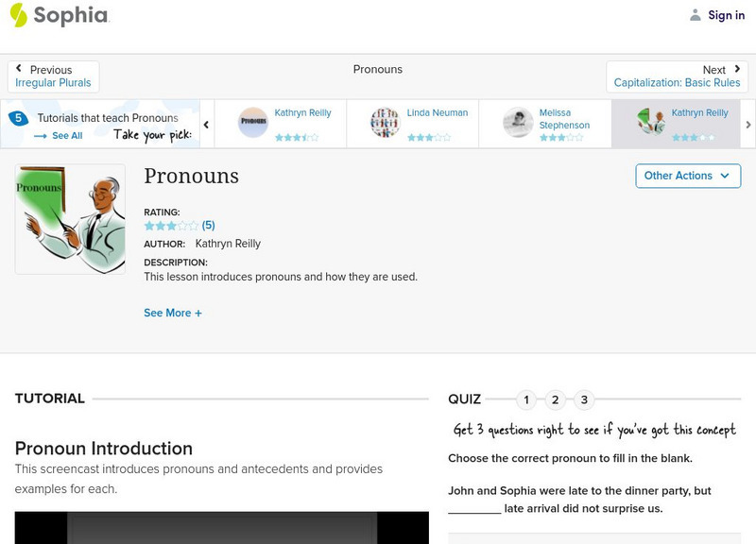Go to quiz question 2
Image resolution: width=756 pixels, height=544 pixels.
tap(556, 399)
